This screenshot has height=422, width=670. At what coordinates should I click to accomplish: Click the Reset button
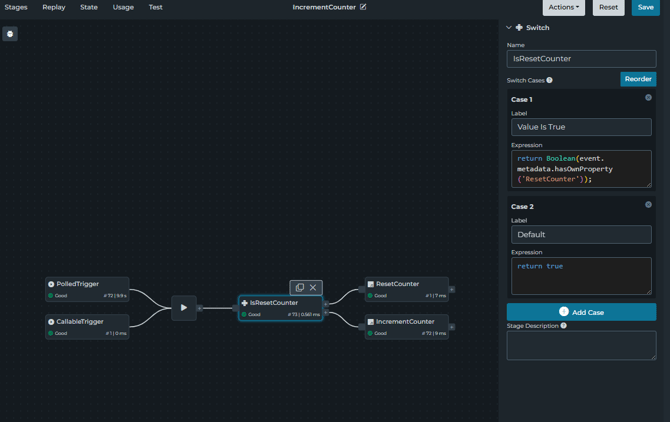608,7
